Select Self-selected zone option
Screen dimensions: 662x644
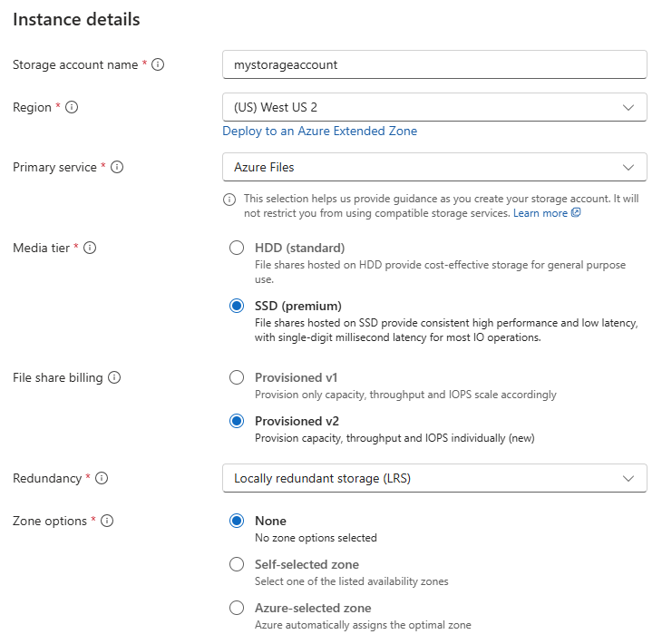pos(237,564)
